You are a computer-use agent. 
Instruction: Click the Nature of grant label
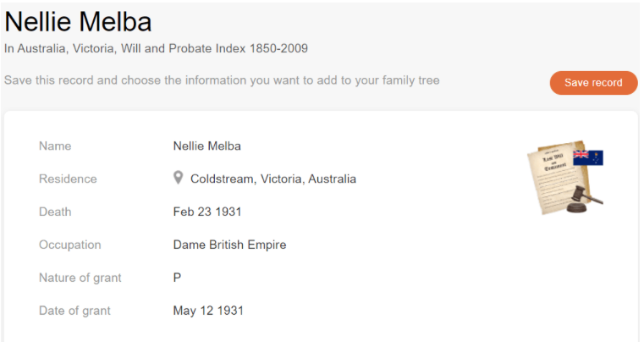pyautogui.click(x=80, y=278)
